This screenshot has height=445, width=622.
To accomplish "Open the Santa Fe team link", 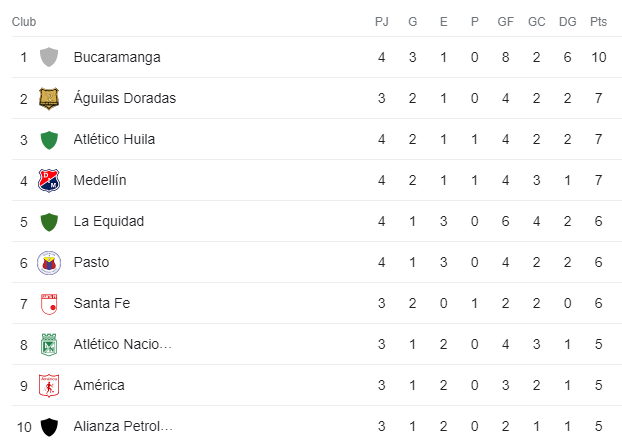I will coord(102,303).
